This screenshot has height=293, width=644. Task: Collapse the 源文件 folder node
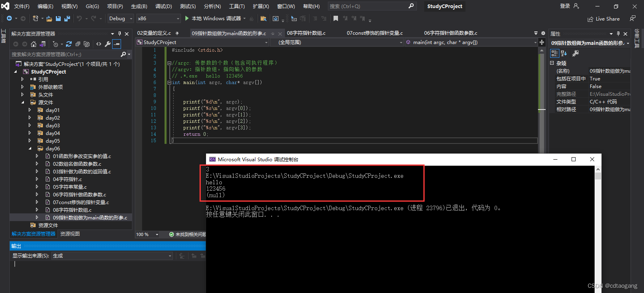23,102
